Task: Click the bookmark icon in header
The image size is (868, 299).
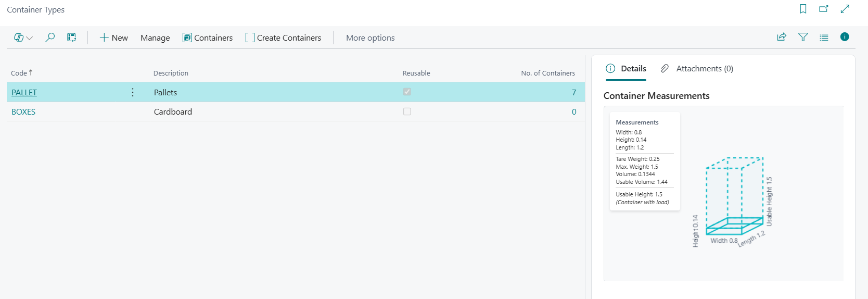Action: point(803,9)
